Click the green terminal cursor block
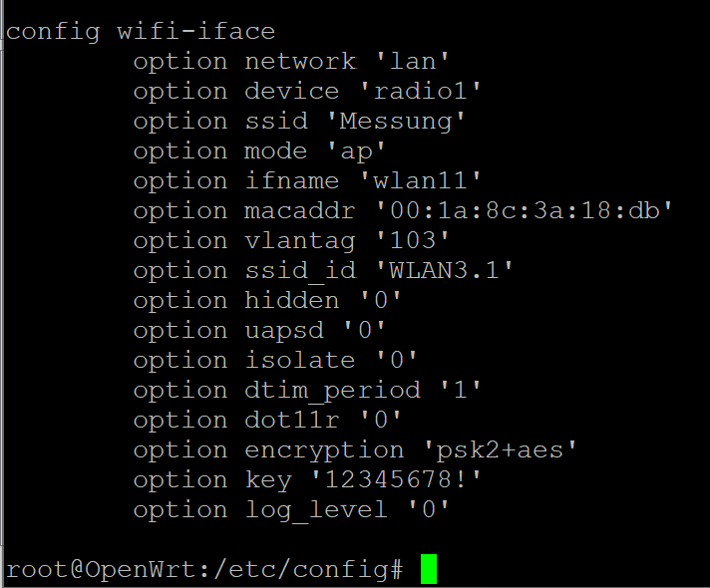The image size is (710, 588). click(429, 568)
